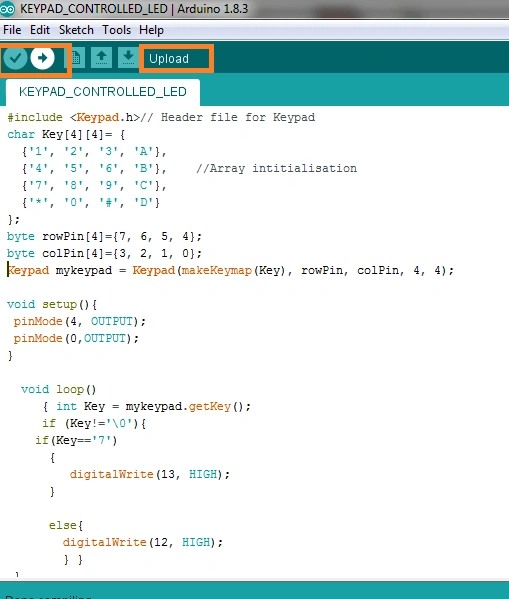Click the 'byte colPin[4]={3, 2, 1, 0};' line
Screen dimensions: 509x599
click(104, 253)
